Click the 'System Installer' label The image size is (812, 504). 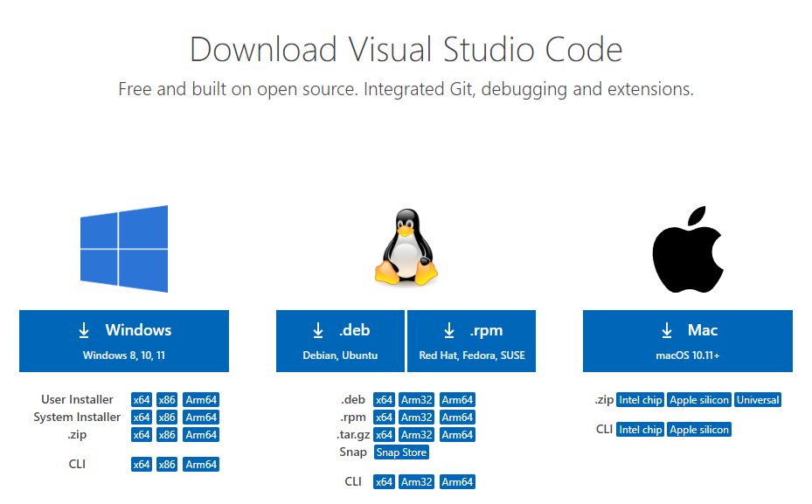[77, 418]
